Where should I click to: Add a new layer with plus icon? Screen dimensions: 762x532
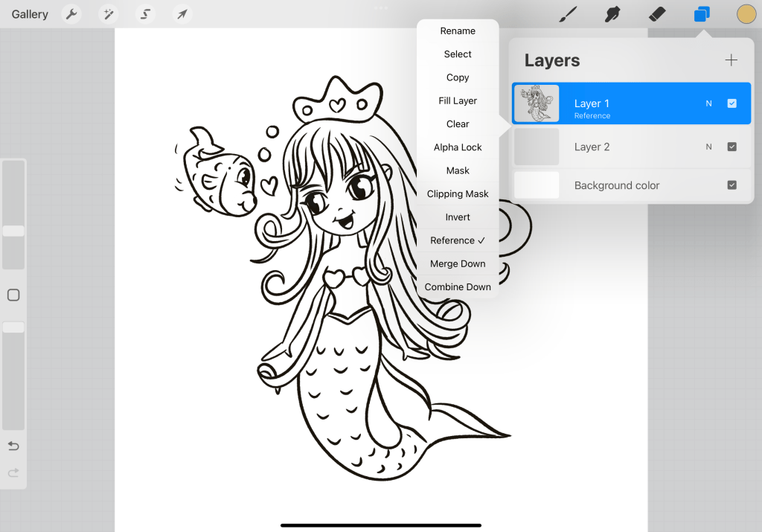pos(731,60)
